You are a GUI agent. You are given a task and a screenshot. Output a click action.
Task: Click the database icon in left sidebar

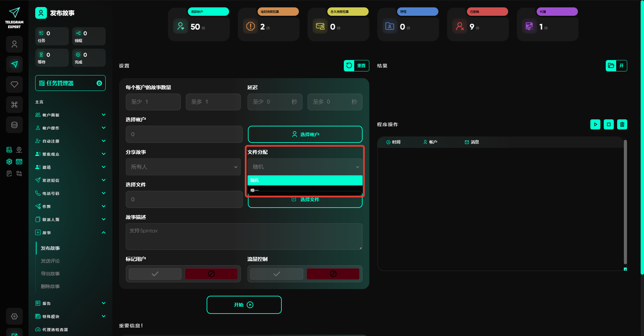[x=14, y=125]
